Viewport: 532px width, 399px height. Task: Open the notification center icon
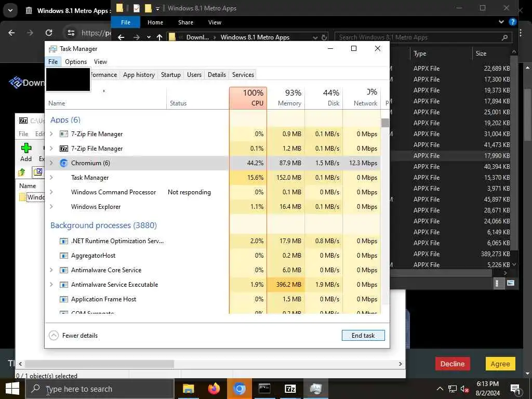click(515, 389)
